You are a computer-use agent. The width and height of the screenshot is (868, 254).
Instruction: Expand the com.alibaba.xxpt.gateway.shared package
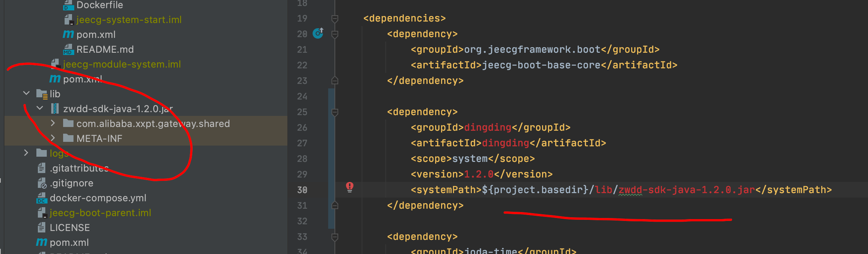pyautogui.click(x=53, y=123)
